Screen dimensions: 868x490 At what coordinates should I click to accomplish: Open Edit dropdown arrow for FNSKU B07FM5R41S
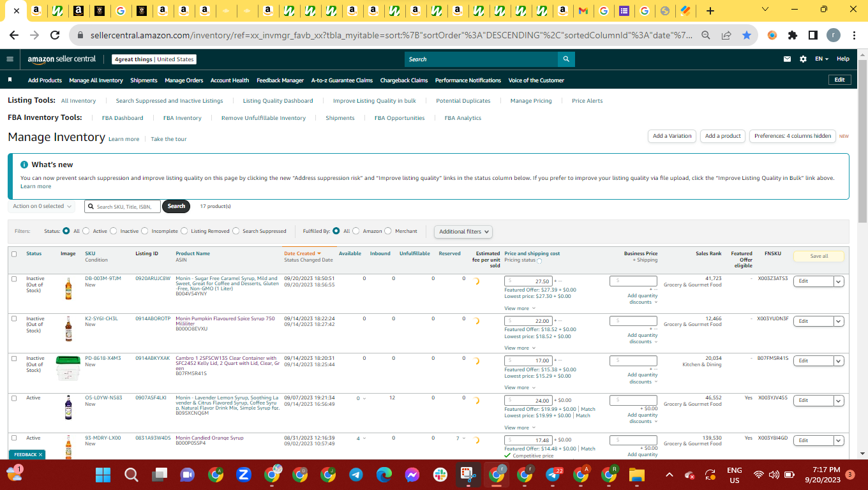click(x=839, y=361)
